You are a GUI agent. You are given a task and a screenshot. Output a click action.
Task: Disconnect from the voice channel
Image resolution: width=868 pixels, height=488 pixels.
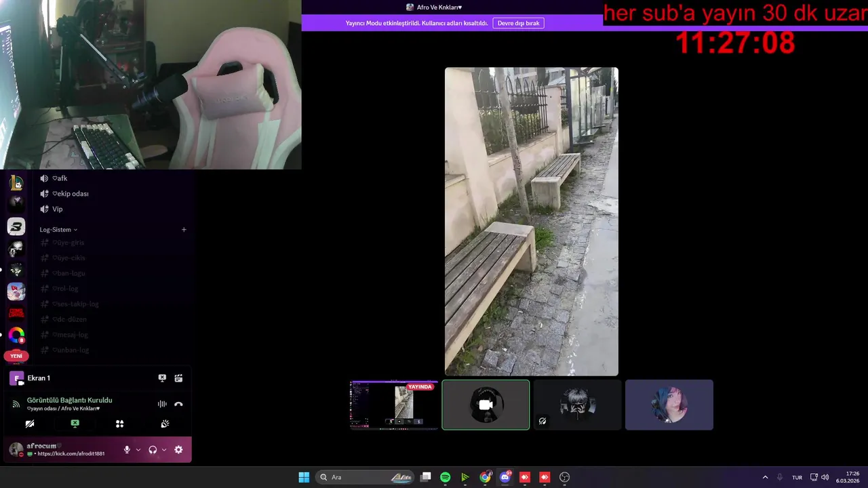[x=178, y=404]
